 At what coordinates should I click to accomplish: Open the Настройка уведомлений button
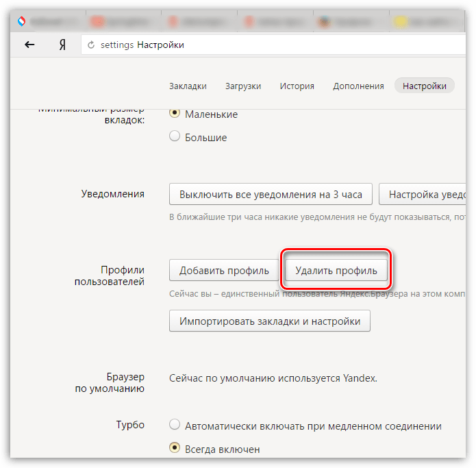[x=423, y=194]
